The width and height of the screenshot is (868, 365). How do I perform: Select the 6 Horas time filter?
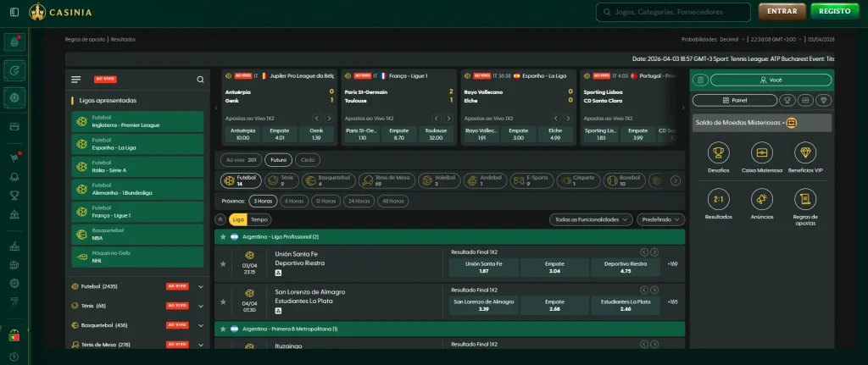pyautogui.click(x=294, y=202)
